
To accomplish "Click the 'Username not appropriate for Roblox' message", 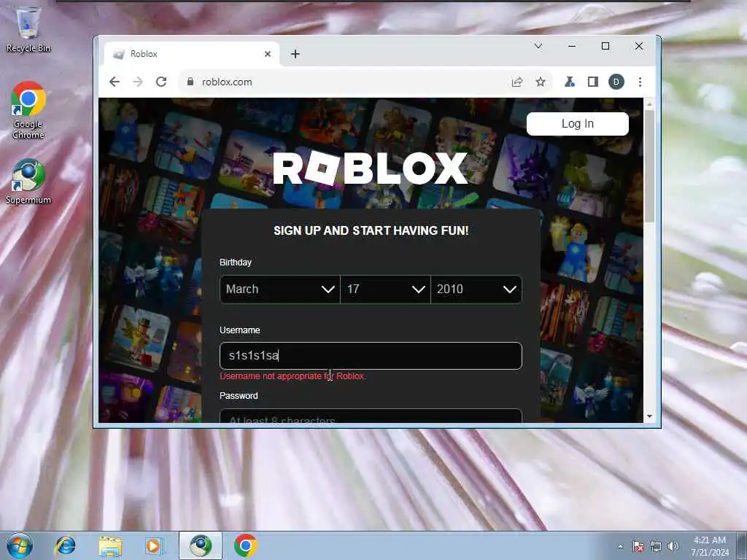I will click(292, 376).
